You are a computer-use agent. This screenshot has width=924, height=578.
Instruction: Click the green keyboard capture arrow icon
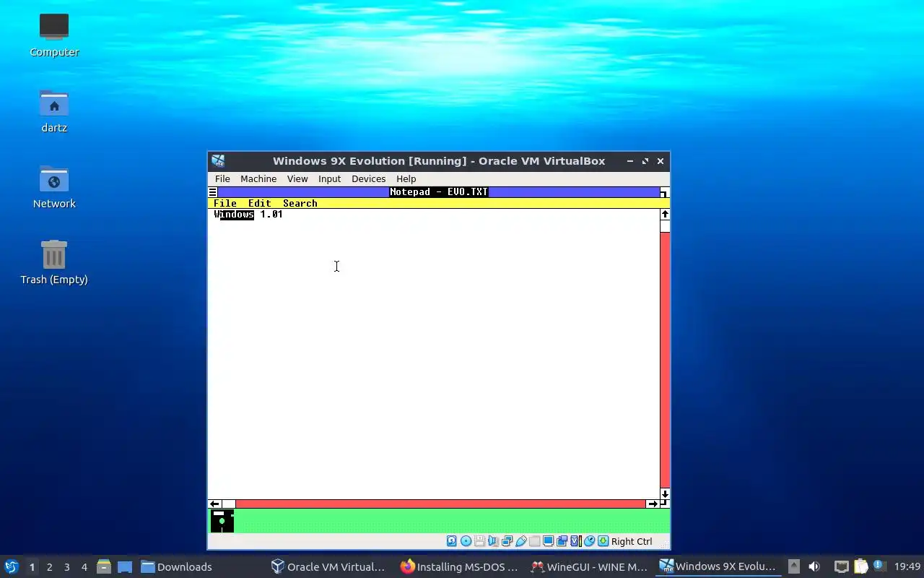pos(603,541)
